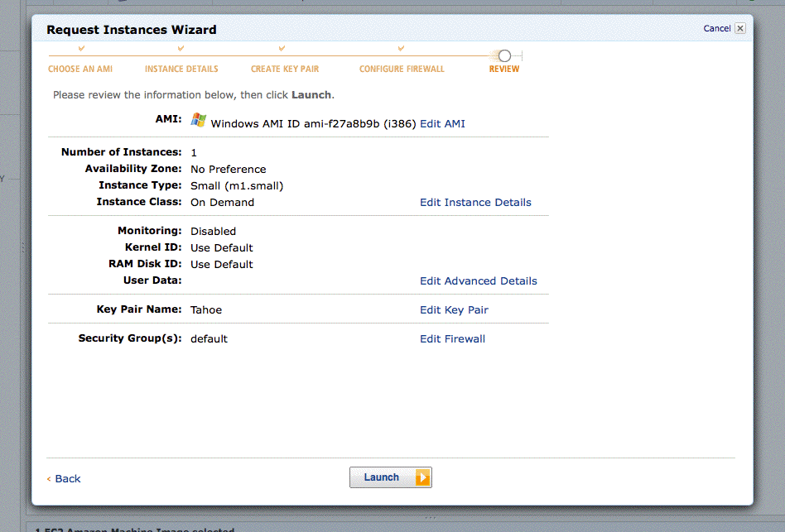Select the Review step label
Screen dimensions: 785x532
pyautogui.click(x=504, y=69)
